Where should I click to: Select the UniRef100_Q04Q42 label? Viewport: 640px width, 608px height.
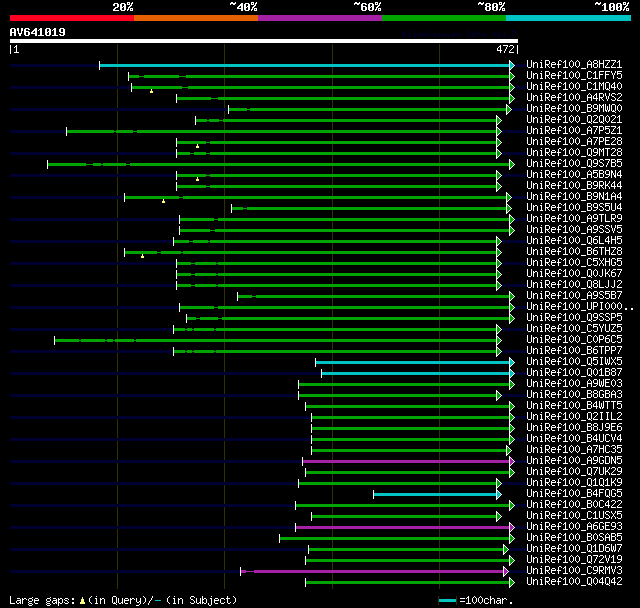[574, 582]
